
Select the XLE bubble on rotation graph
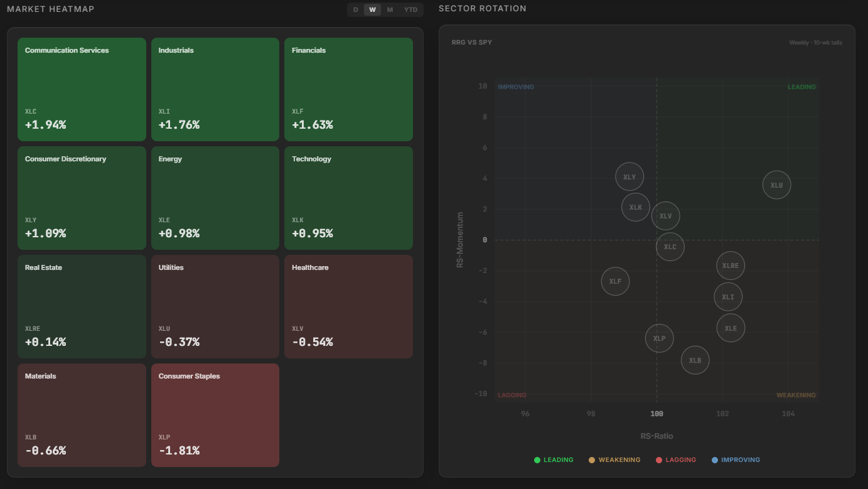(731, 328)
